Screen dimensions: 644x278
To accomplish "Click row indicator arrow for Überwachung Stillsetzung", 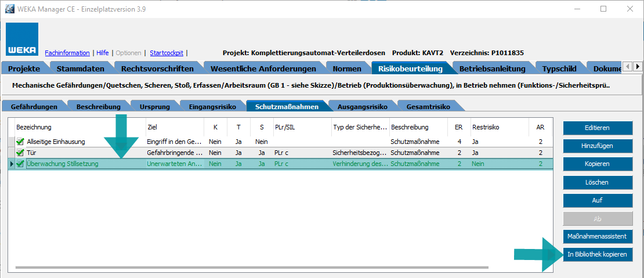I will (x=12, y=164).
